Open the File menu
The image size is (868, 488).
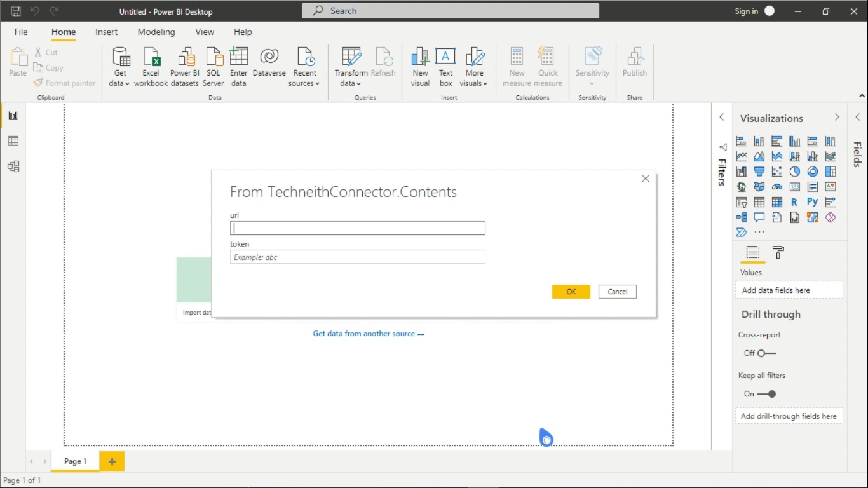point(21,32)
